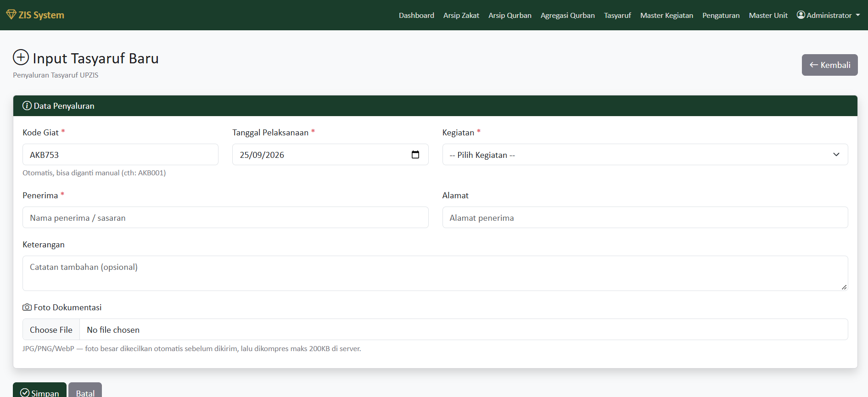Screen dimensions: 868x397
Task: Click the Simpan save button
Action: coord(39,390)
